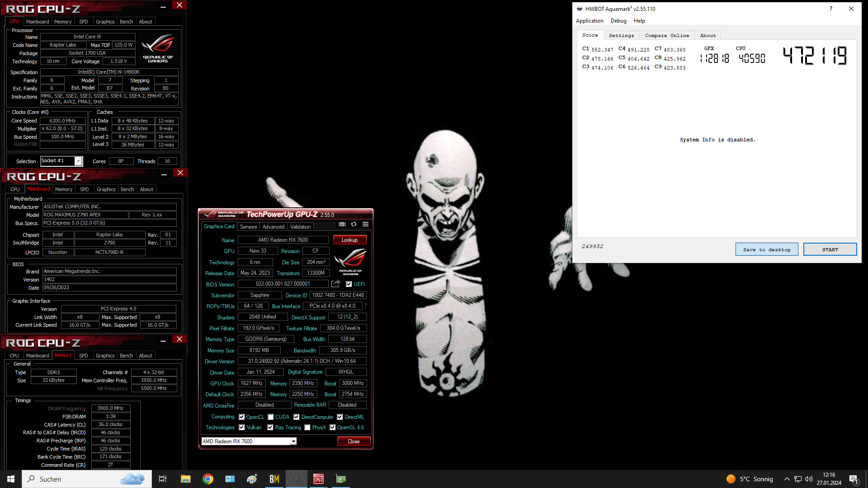Open the Paint palette taskbar icon
The image size is (868, 488).
click(252, 479)
